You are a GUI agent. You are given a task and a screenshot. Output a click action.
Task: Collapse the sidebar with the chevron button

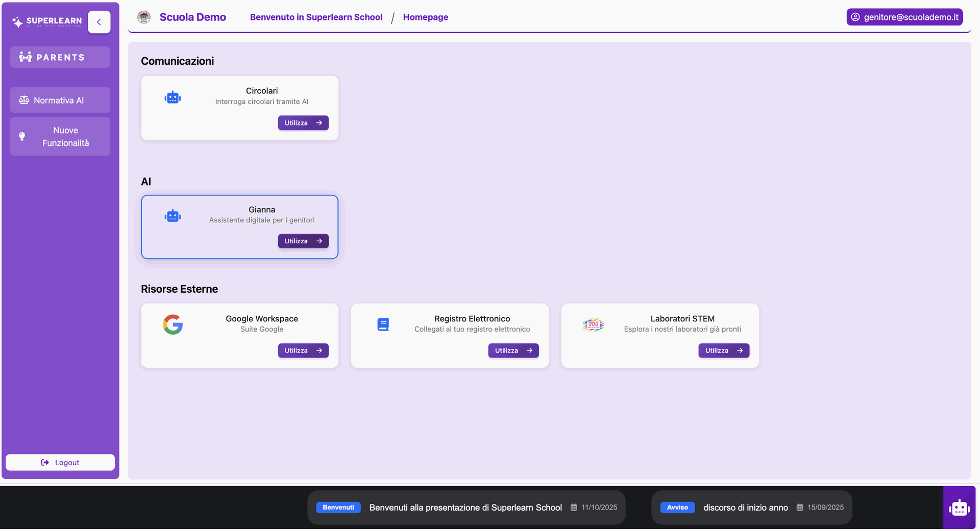(x=99, y=22)
